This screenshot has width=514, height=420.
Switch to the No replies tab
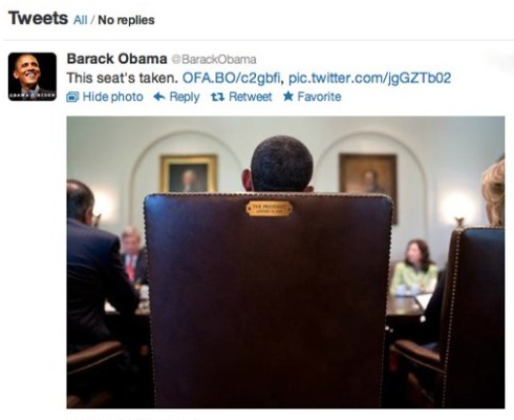[x=126, y=20]
